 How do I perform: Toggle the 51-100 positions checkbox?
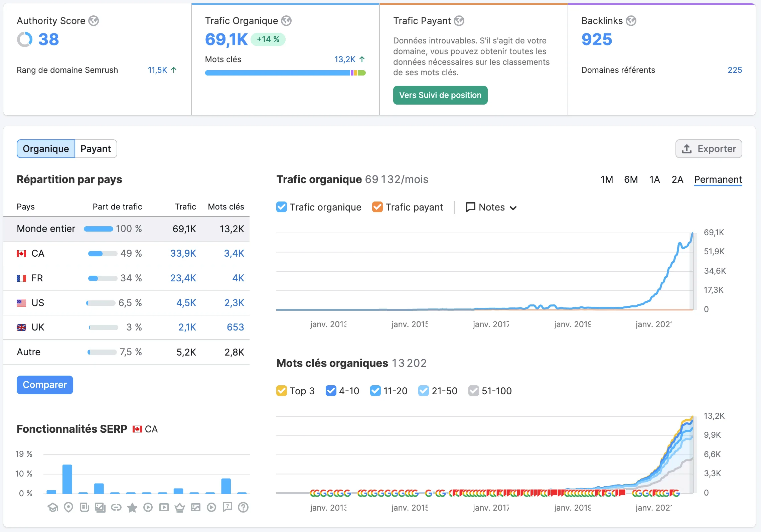473,391
